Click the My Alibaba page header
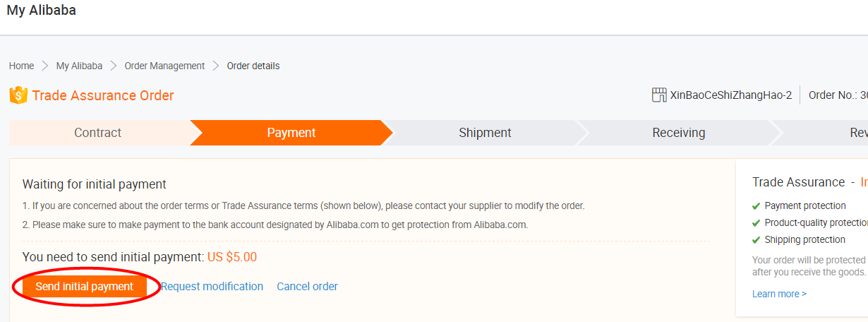The image size is (868, 322). point(42,11)
